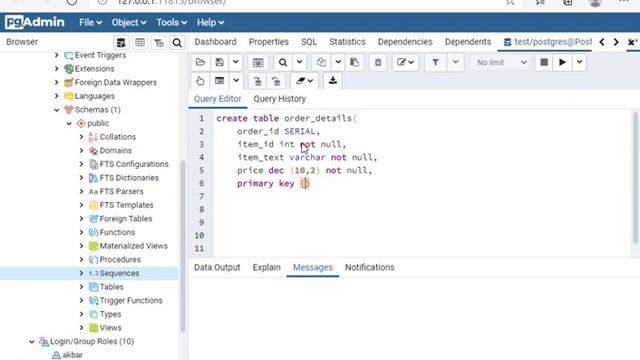Switch to the Dependents tab
Viewport: 640px width, 360px height.
coord(468,42)
